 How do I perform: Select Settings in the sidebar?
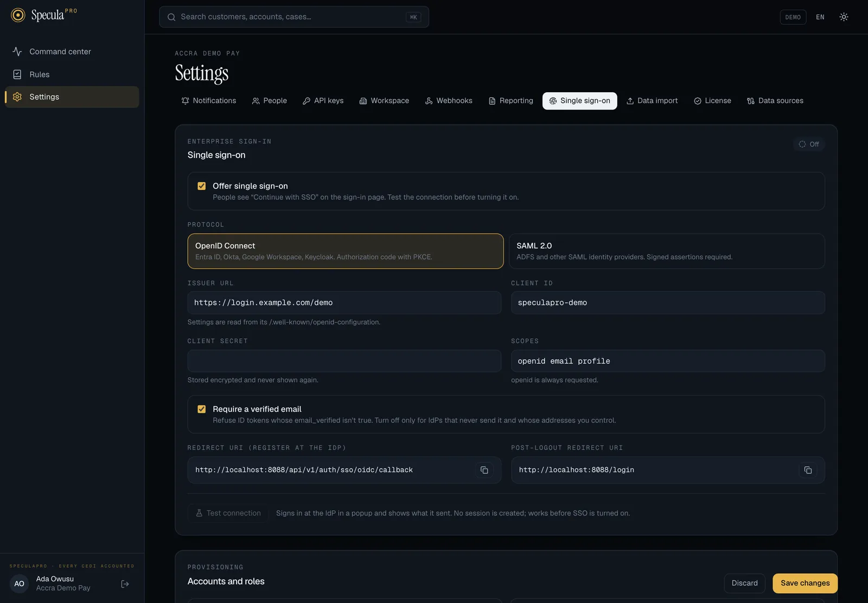click(x=72, y=97)
